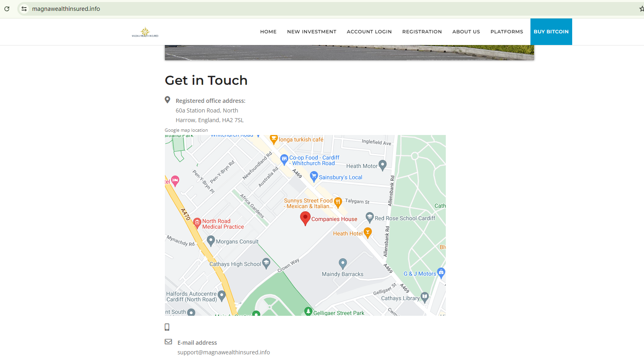Click the Get in Touch heading
This screenshot has width=644, height=364.
pos(206,80)
